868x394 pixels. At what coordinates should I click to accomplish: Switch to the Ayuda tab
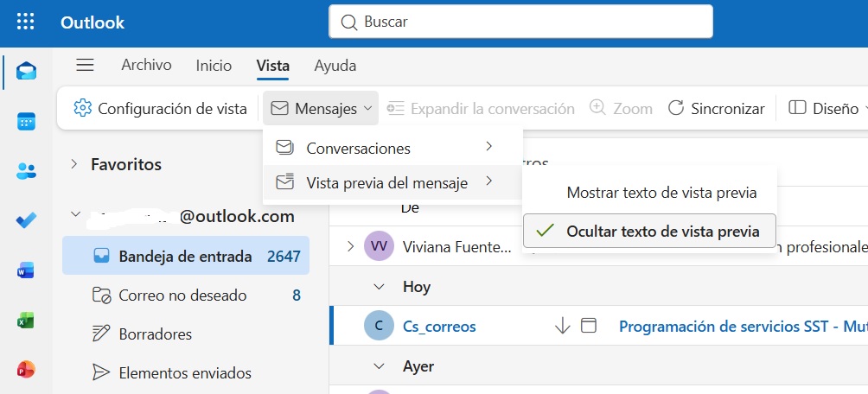coord(335,66)
